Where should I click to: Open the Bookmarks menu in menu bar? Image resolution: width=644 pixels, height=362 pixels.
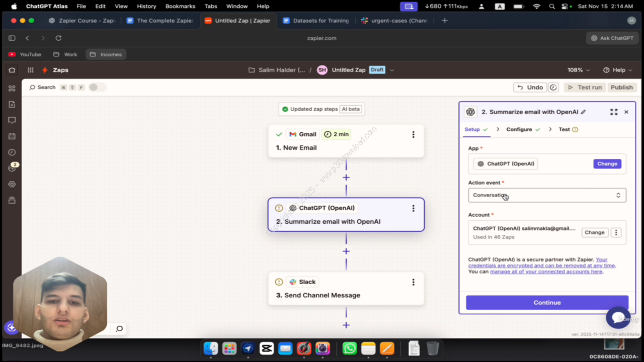180,6
